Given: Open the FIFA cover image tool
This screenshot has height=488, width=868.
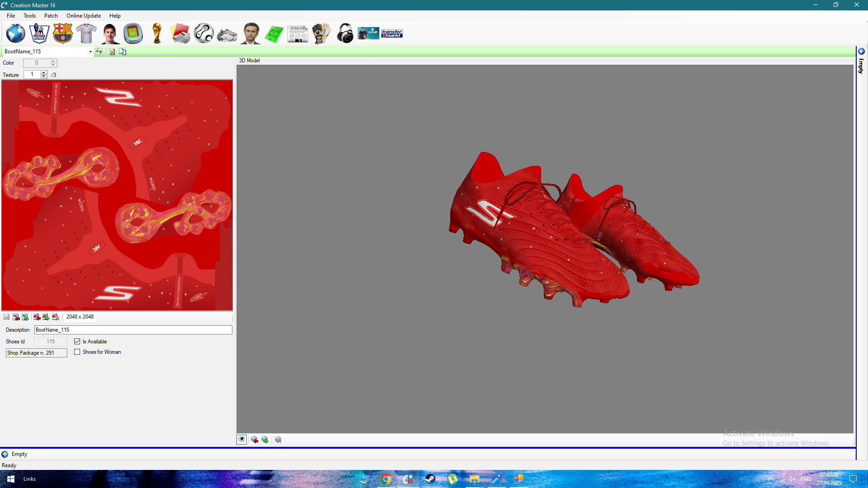Looking at the screenshot, I should click(x=368, y=33).
